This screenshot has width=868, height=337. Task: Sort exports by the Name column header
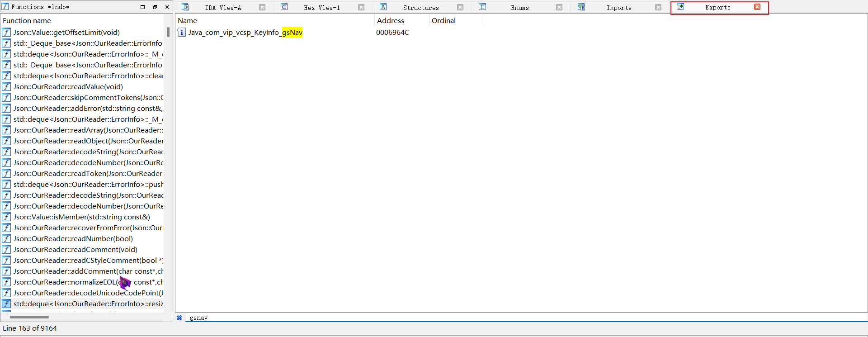(275, 20)
